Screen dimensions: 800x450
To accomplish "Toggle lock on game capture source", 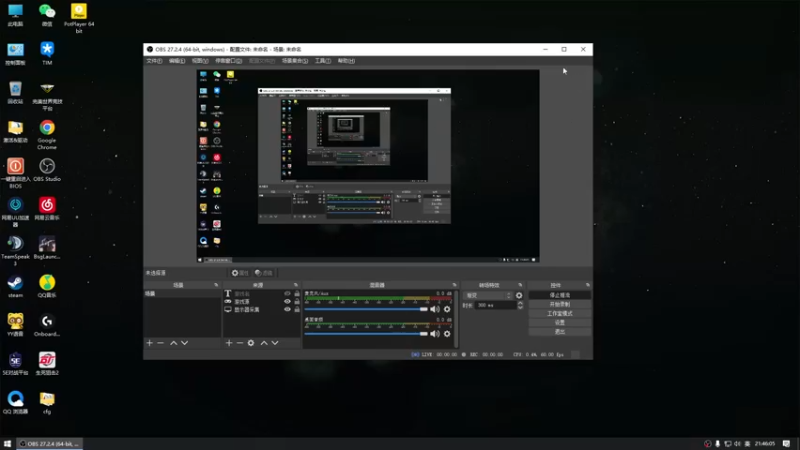I will (297, 302).
